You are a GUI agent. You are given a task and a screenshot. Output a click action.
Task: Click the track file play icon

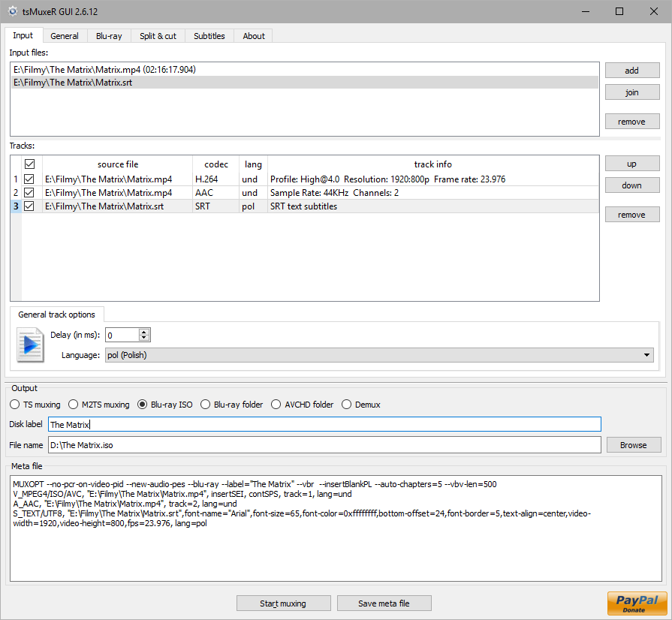31,345
